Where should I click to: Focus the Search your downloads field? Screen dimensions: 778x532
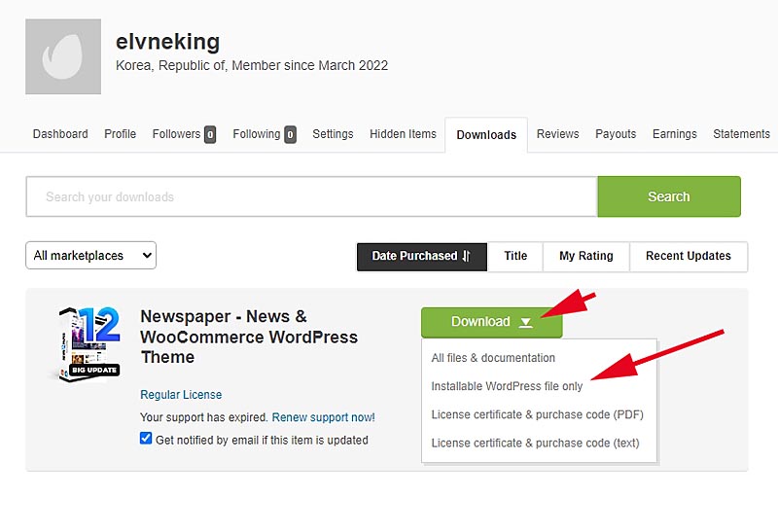coord(311,196)
